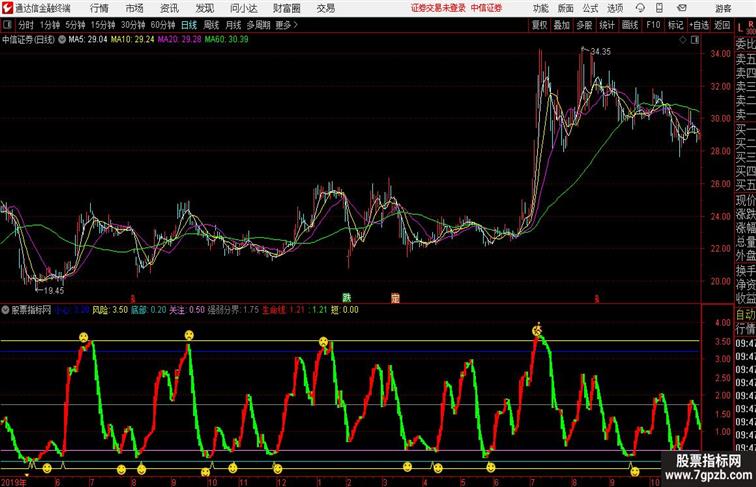Click the MA60: 30.39 label
The height and width of the screenshot is (487, 756).
click(227, 40)
